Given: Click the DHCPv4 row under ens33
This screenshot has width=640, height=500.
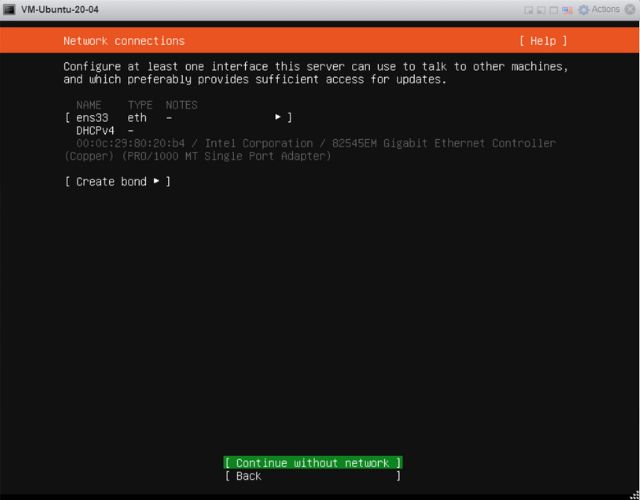Looking at the screenshot, I should (104, 131).
